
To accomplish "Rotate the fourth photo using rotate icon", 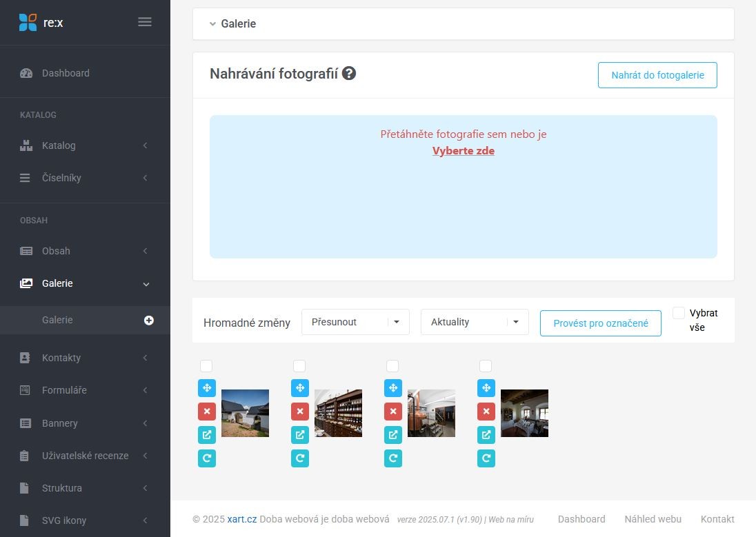I will 486,458.
